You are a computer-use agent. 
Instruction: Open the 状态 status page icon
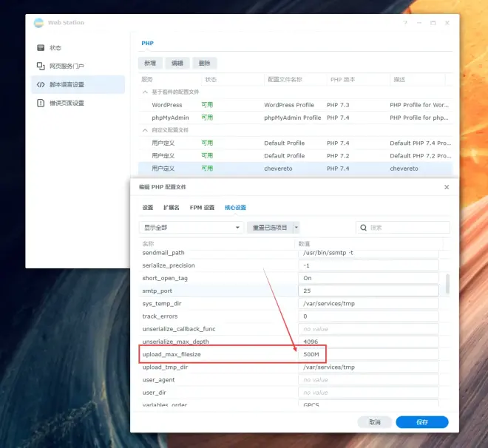[41, 47]
